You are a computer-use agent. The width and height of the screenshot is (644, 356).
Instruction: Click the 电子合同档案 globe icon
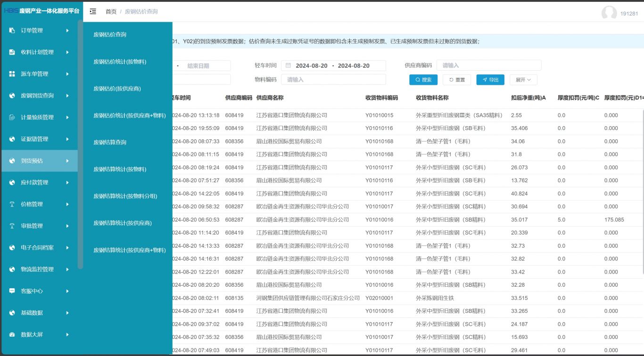click(x=12, y=248)
